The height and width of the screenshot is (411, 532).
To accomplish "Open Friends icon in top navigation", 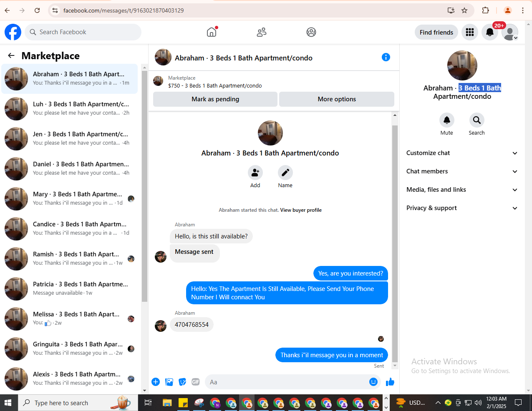I will coord(262,32).
